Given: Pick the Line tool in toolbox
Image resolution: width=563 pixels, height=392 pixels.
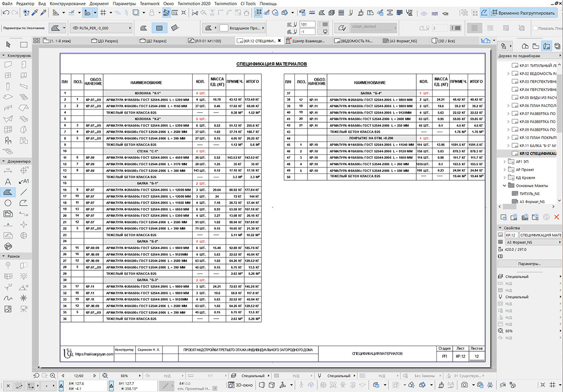Looking at the screenshot, I should [23, 192].
